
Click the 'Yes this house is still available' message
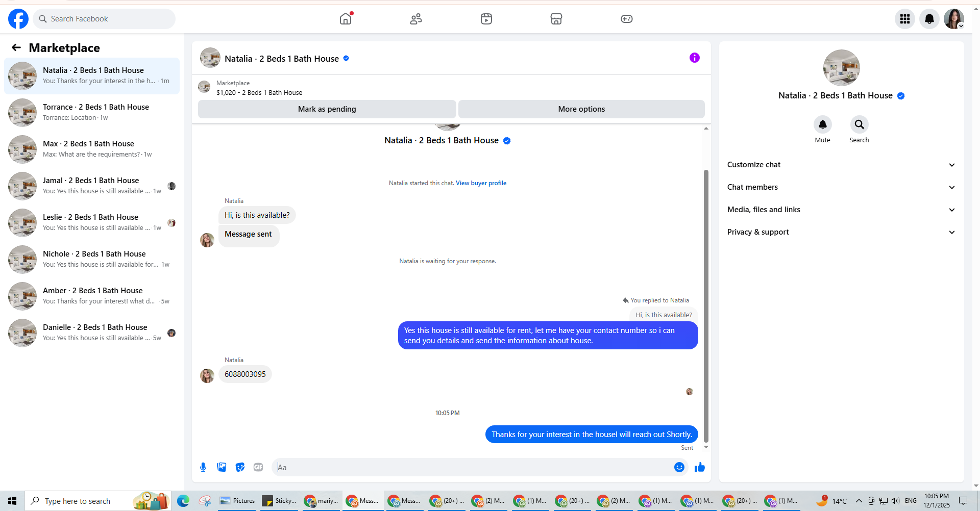point(548,336)
